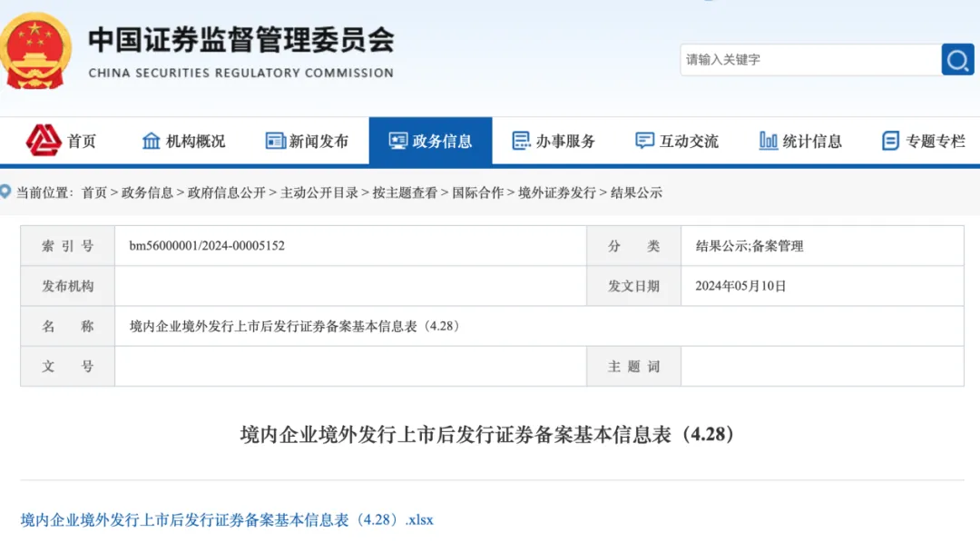Click the chat bubble icon beside 互动交流
The height and width of the screenshot is (552, 980).
coord(644,141)
